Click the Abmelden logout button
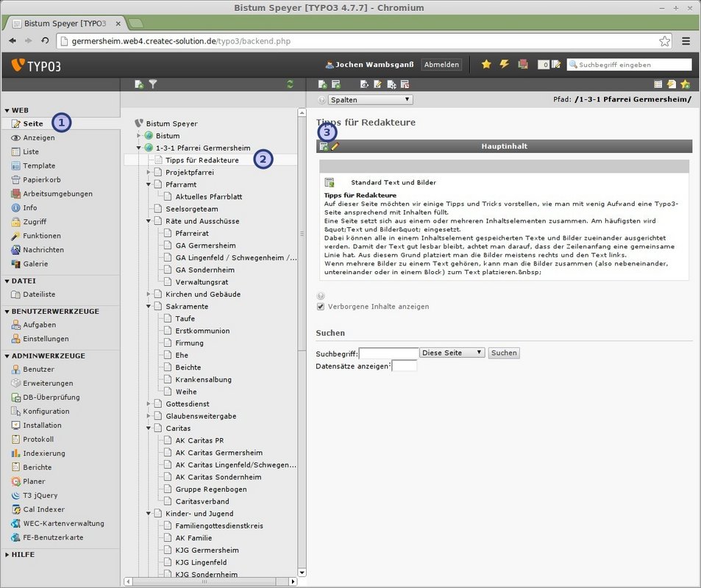This screenshot has width=701, height=588. pos(441,65)
